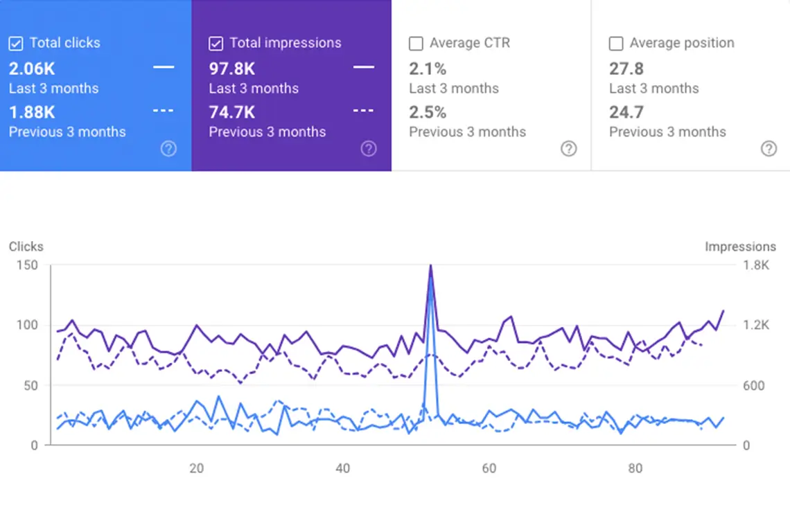Uncheck the Total clicks checkbox
The image size is (790, 532).
point(16,44)
